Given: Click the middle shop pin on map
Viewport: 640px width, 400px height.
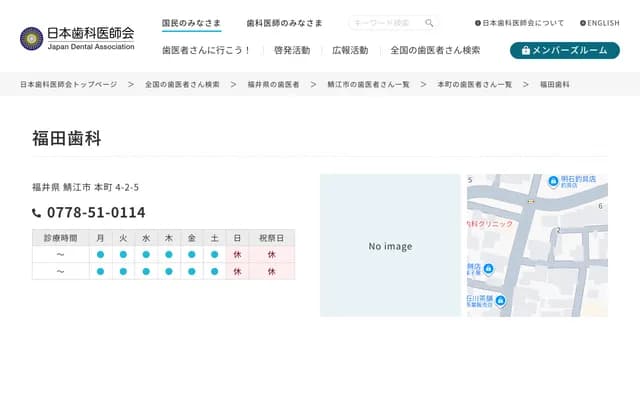Looking at the screenshot, I should (488, 269).
